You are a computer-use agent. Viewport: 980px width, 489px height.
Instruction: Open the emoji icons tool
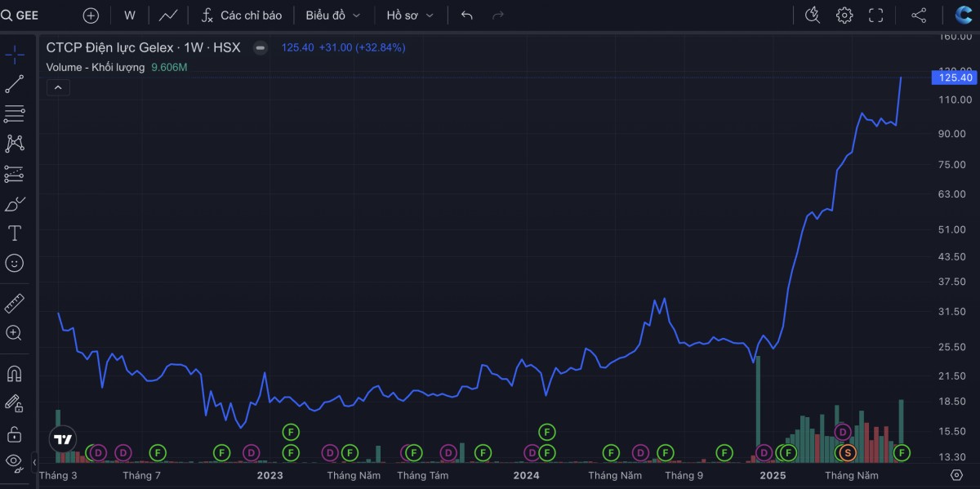(x=14, y=263)
